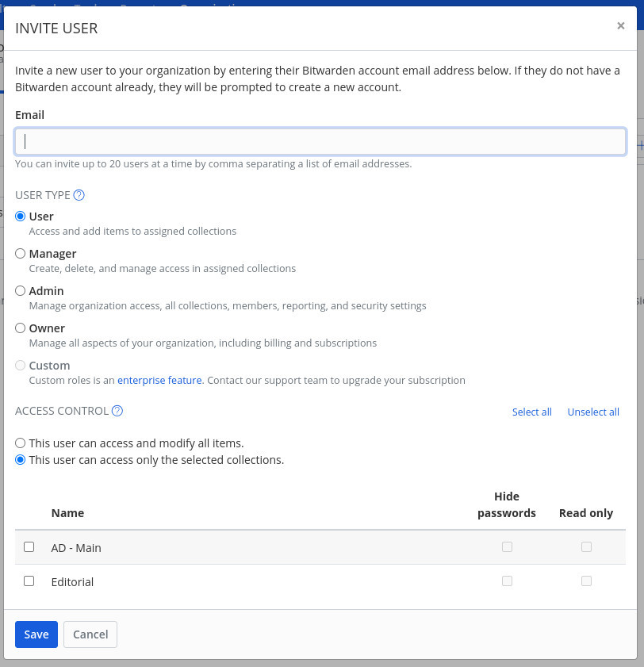The image size is (644, 667).
Task: Choose the Manager user type
Action: 21,253
